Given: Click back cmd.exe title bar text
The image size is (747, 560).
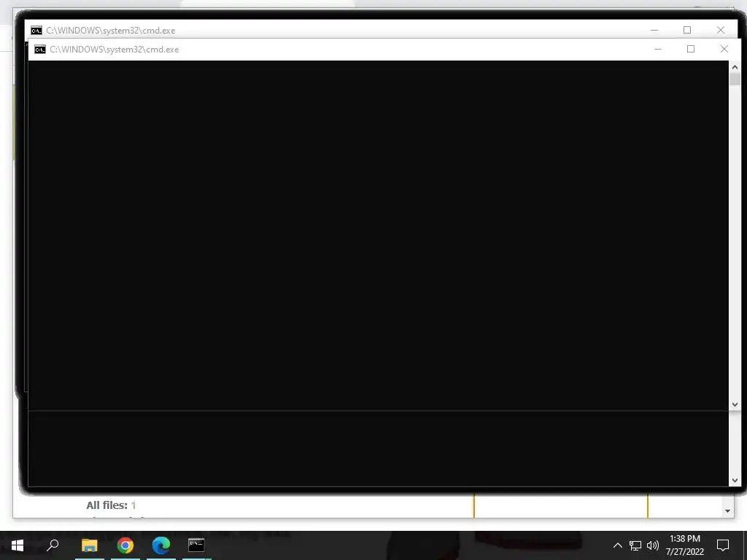Looking at the screenshot, I should tap(111, 31).
